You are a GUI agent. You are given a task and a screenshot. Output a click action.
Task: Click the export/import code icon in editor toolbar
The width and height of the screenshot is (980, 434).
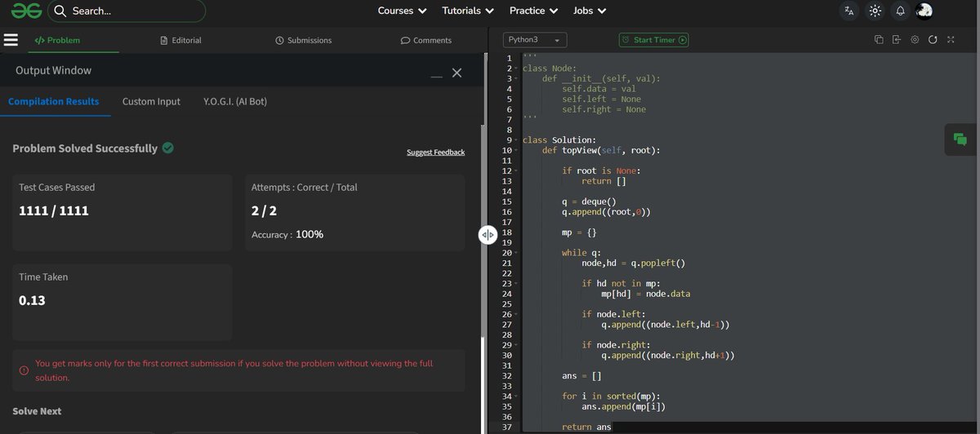pyautogui.click(x=896, y=40)
